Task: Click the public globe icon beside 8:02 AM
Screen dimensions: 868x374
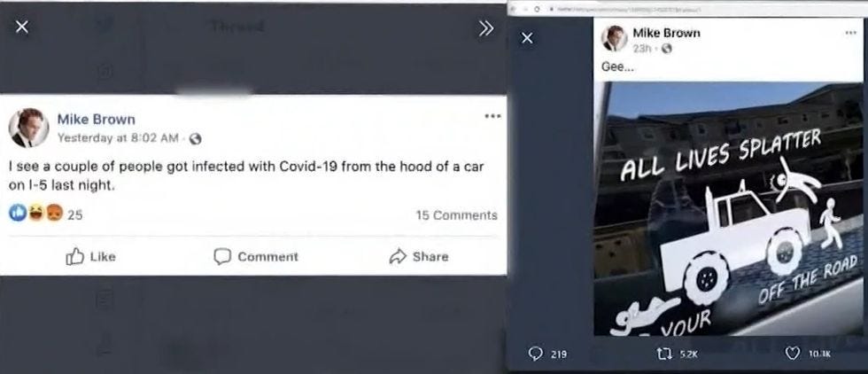Action: 195,140
